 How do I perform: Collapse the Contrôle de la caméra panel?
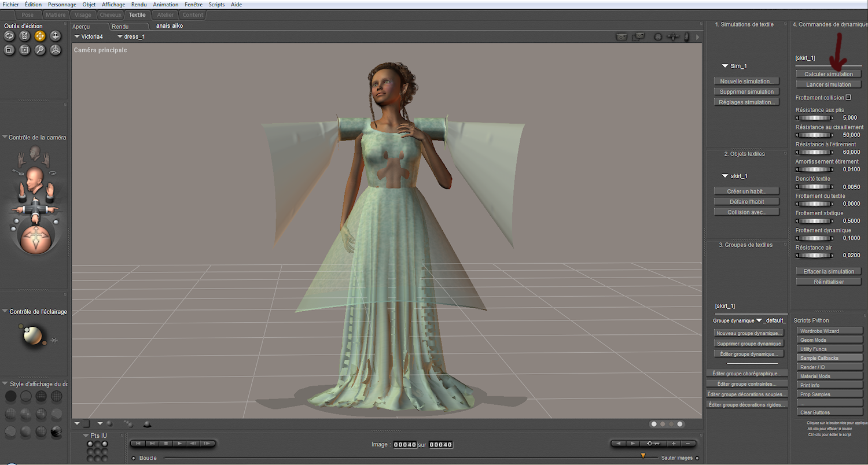click(x=5, y=137)
